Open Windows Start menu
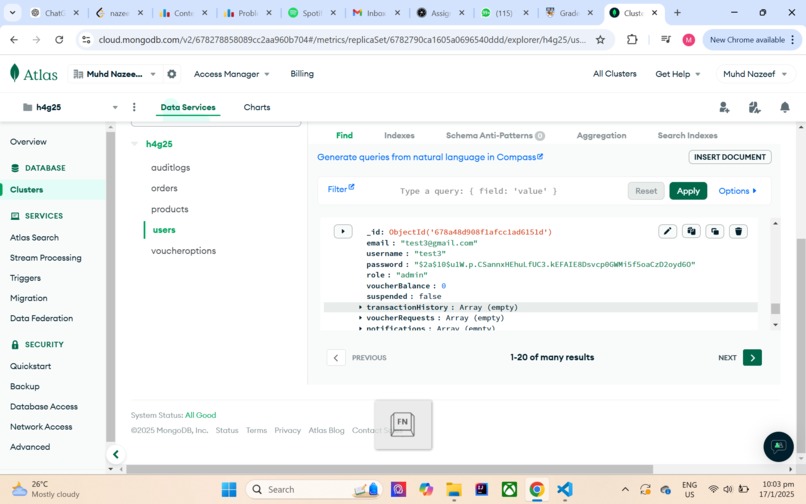The width and height of the screenshot is (806, 504). [x=229, y=489]
